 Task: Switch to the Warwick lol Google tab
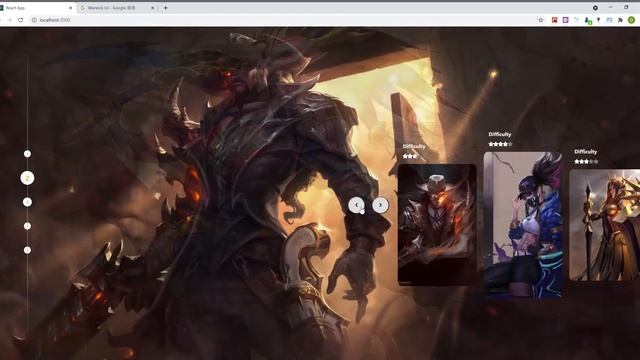(116, 8)
